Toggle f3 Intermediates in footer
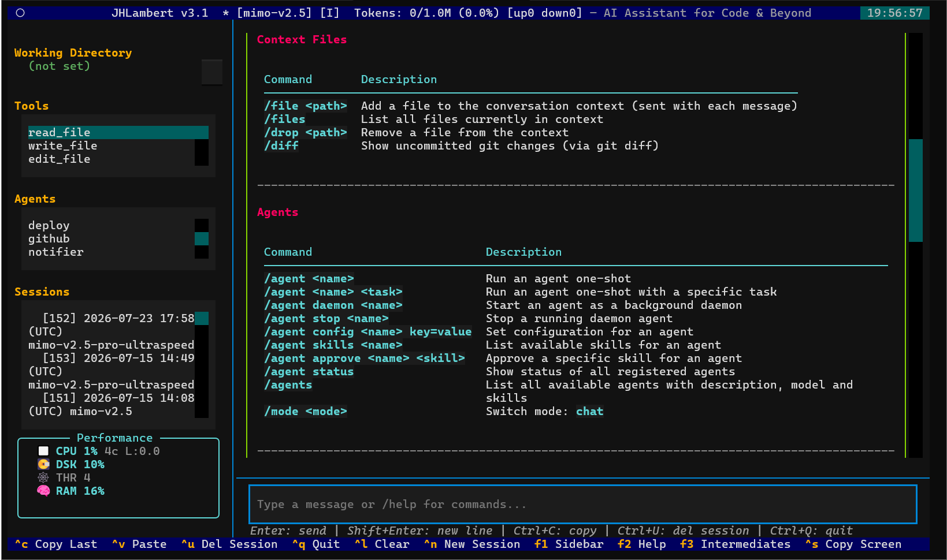Viewport: 947px width, 560px height. click(x=736, y=544)
